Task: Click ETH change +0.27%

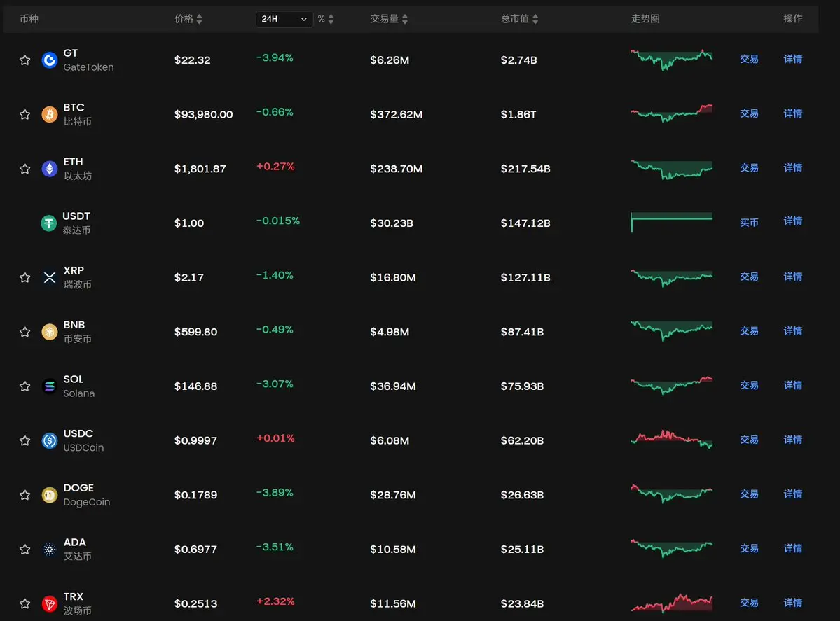Action: coord(275,167)
